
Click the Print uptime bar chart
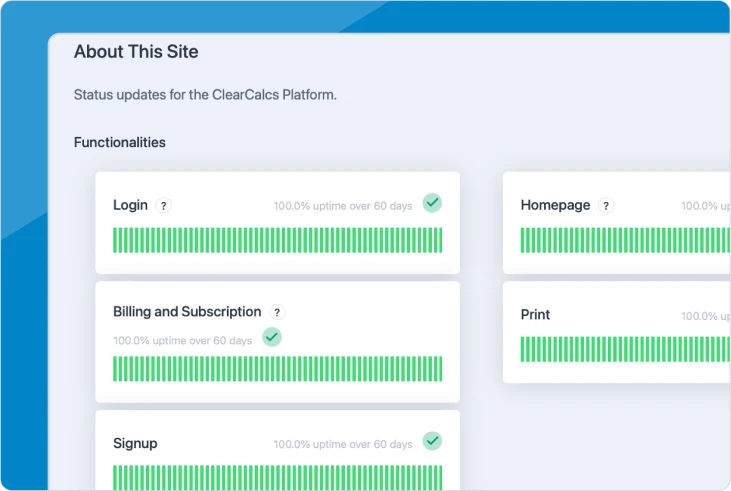pyautogui.click(x=625, y=349)
